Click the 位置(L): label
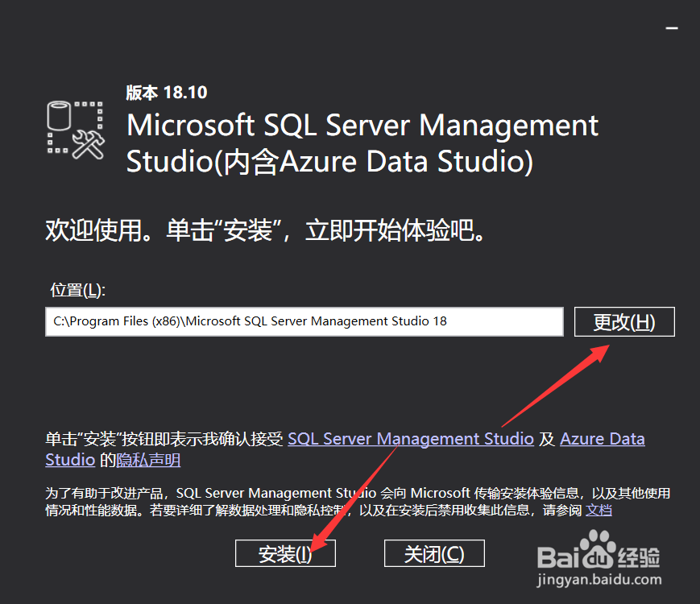Screen dimensions: 700x604 click(x=77, y=290)
